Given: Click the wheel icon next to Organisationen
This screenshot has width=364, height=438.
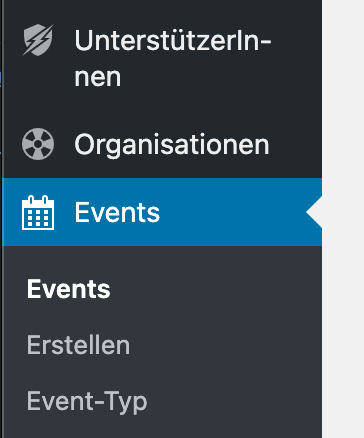Looking at the screenshot, I should (38, 144).
